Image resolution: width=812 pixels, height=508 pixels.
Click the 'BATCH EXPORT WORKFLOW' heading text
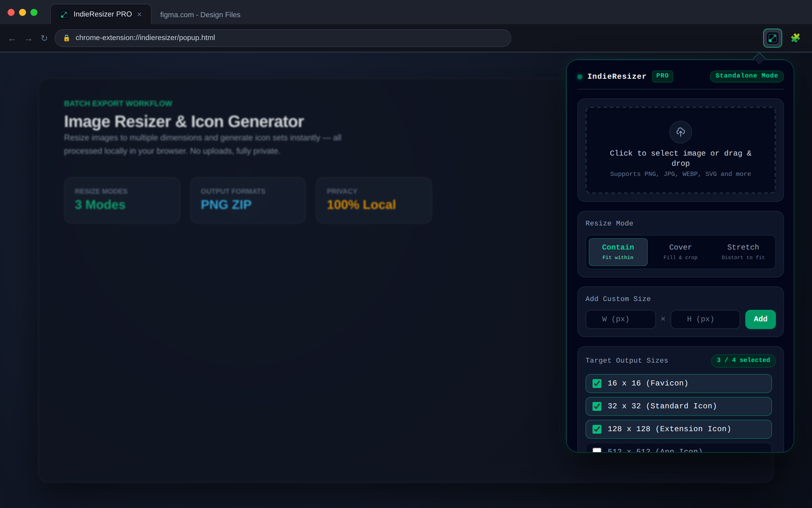[x=118, y=104]
